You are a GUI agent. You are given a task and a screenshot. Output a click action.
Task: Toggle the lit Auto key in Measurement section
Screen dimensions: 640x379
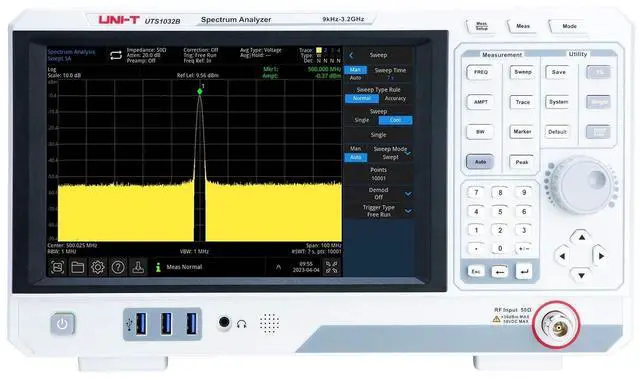480,162
